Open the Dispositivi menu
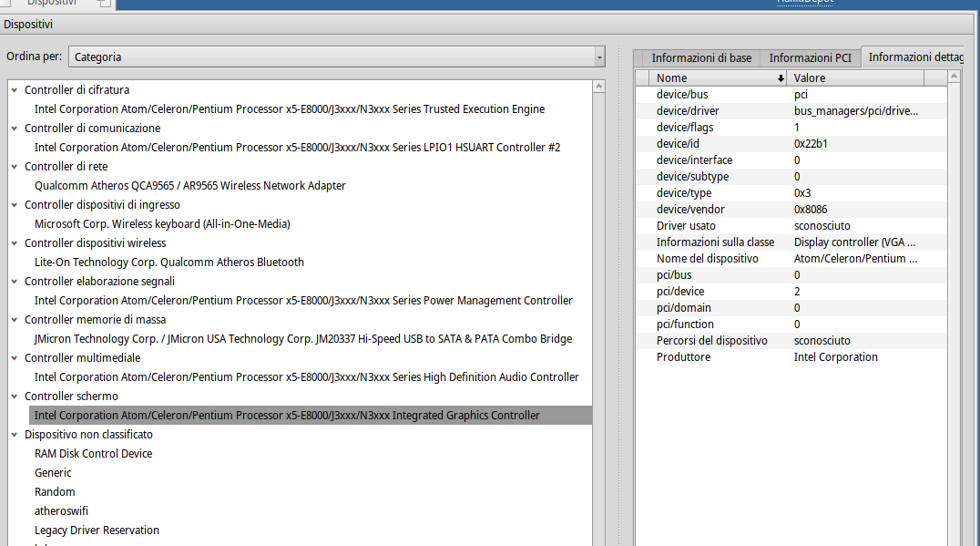The image size is (980, 546). click(x=28, y=25)
